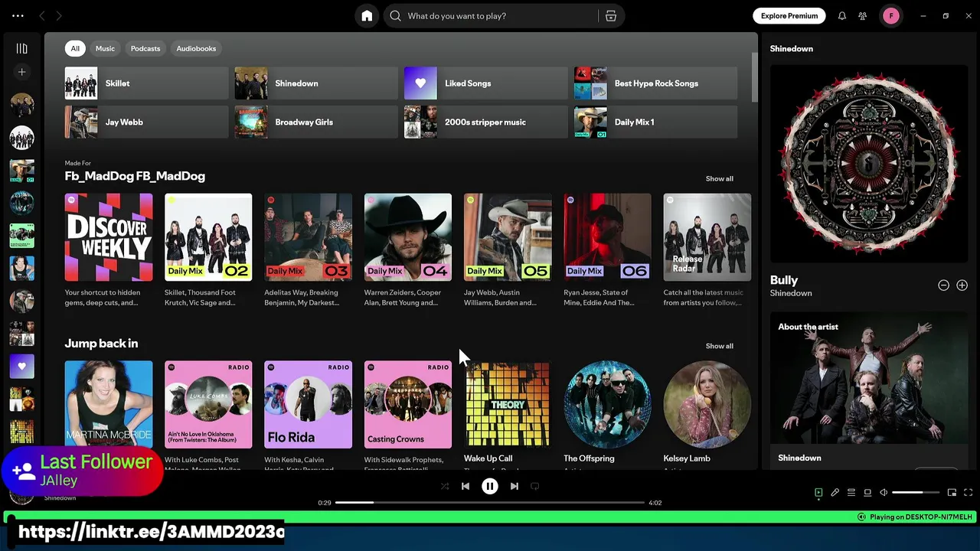Open the Casting Crowns radio card
This screenshot has width=980, height=551.
coord(408,413)
